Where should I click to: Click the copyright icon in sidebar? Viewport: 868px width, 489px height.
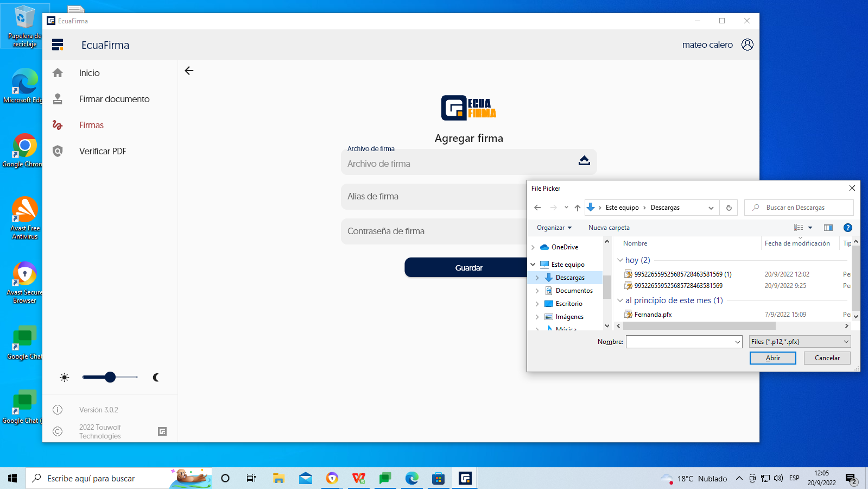[58, 431]
